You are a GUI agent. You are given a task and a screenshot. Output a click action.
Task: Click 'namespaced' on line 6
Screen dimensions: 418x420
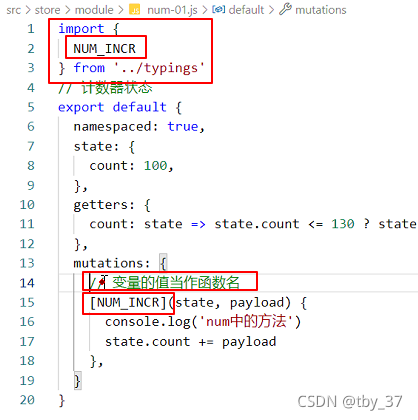click(113, 127)
